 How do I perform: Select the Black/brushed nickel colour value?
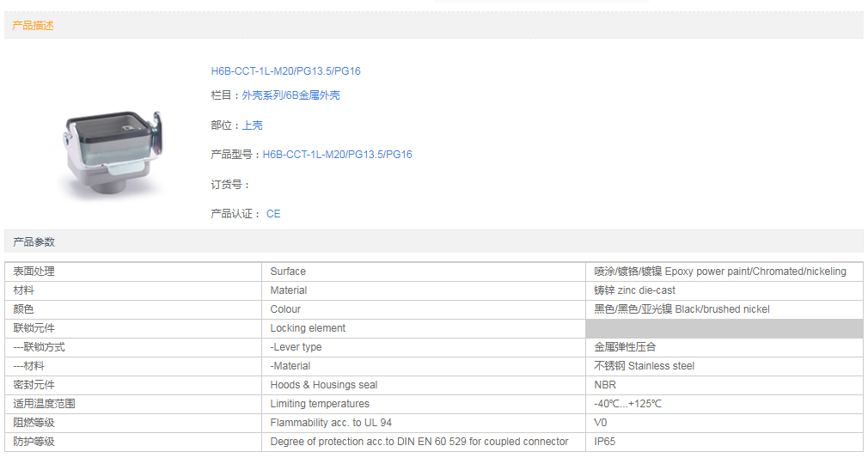tap(682, 309)
